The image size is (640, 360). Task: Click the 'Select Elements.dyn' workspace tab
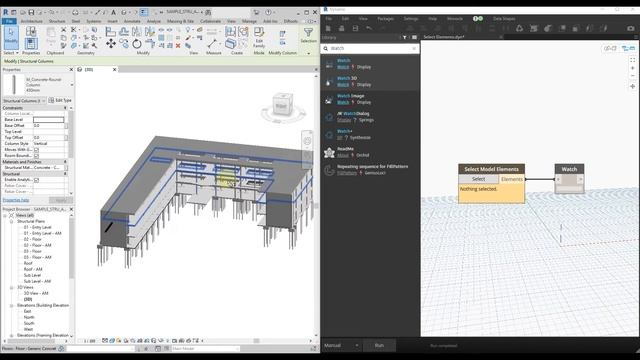pos(444,37)
